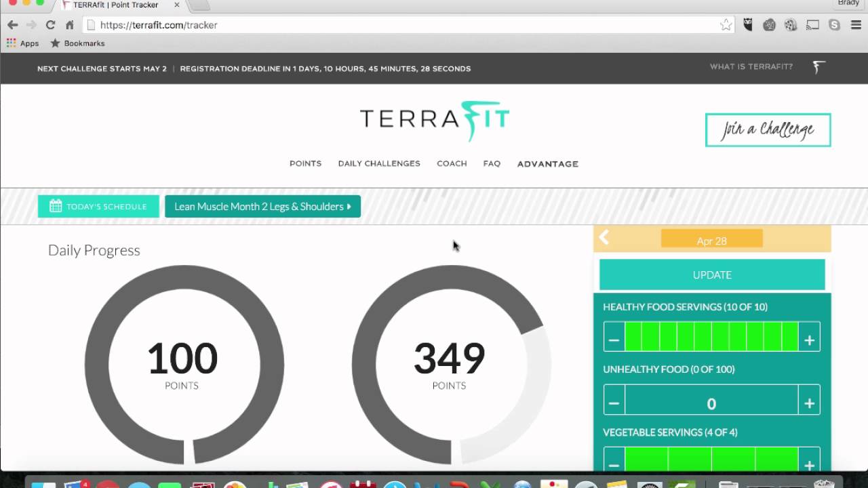Go back using the browser back arrow

coord(13,25)
